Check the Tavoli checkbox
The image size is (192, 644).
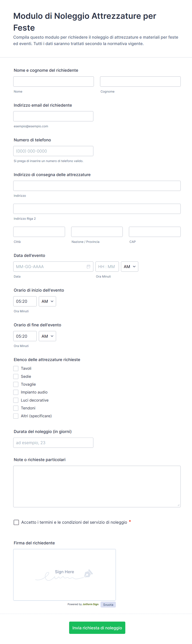pos(16,368)
